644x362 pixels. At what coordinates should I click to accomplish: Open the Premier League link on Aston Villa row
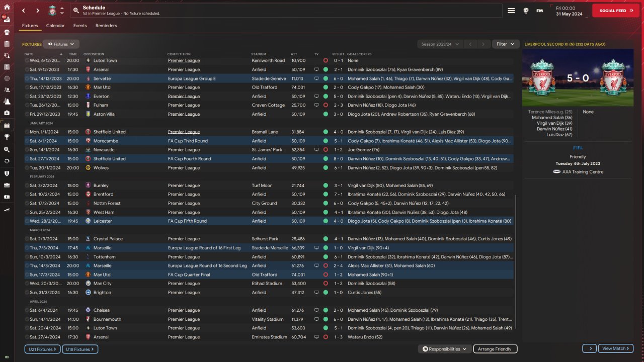click(184, 114)
